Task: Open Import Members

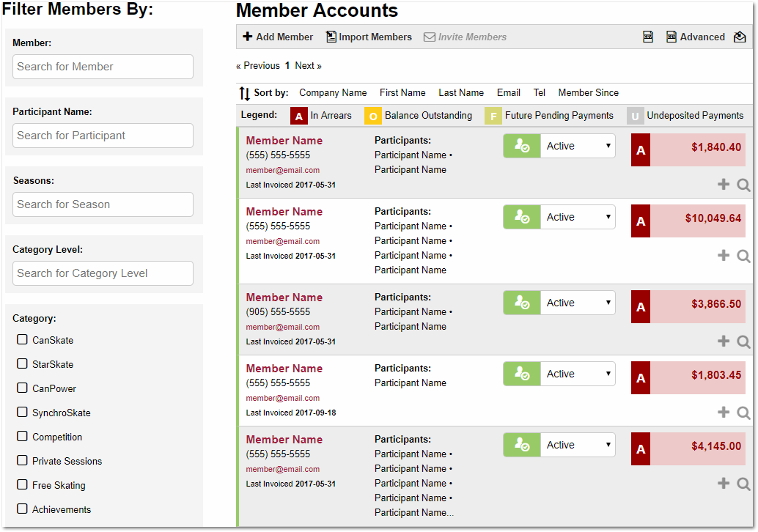Action: (x=369, y=37)
